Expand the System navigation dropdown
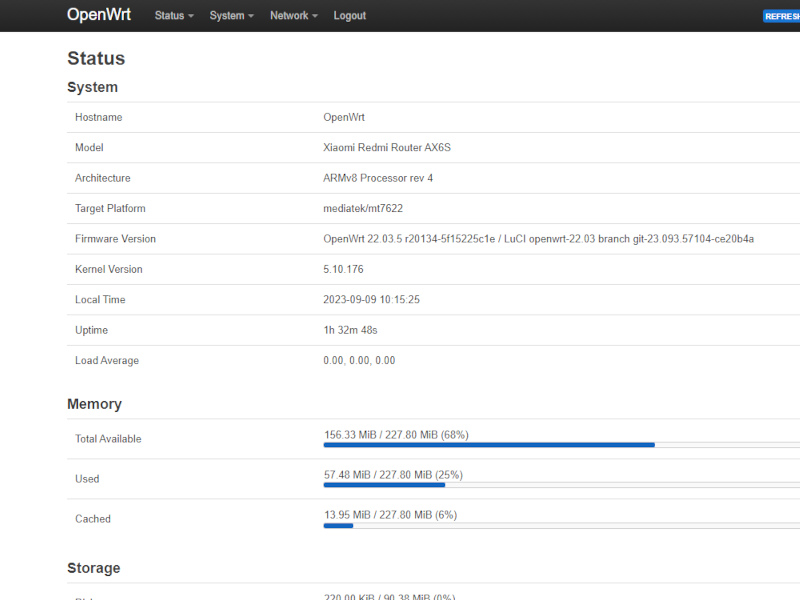 tap(231, 16)
